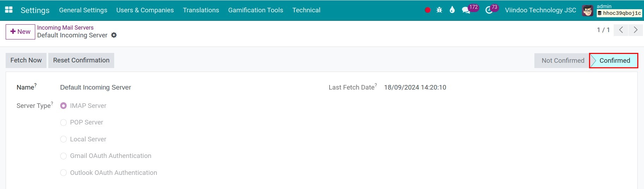
Task: Open Translations menu
Action: point(201,10)
